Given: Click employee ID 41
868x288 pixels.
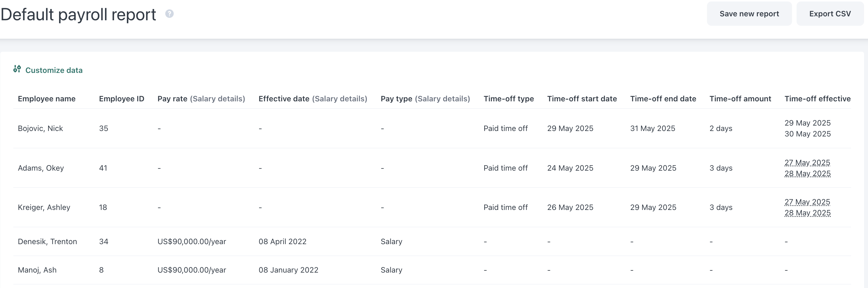Looking at the screenshot, I should click(103, 168).
